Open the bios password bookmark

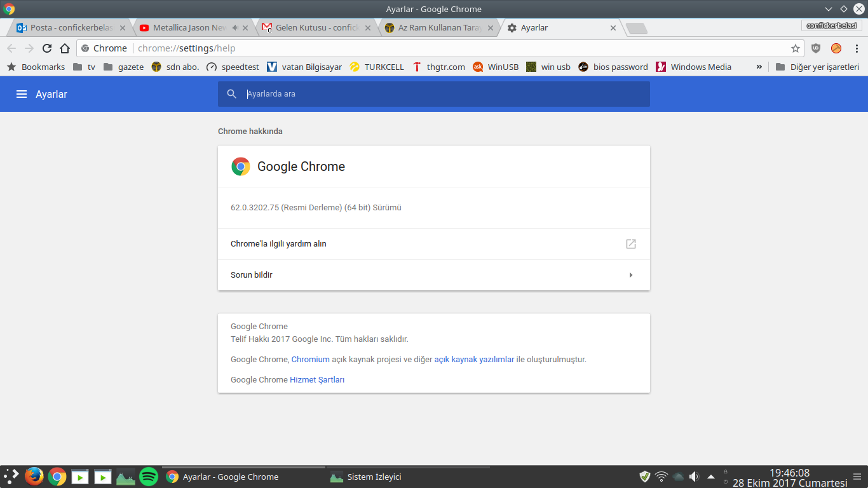(x=613, y=67)
